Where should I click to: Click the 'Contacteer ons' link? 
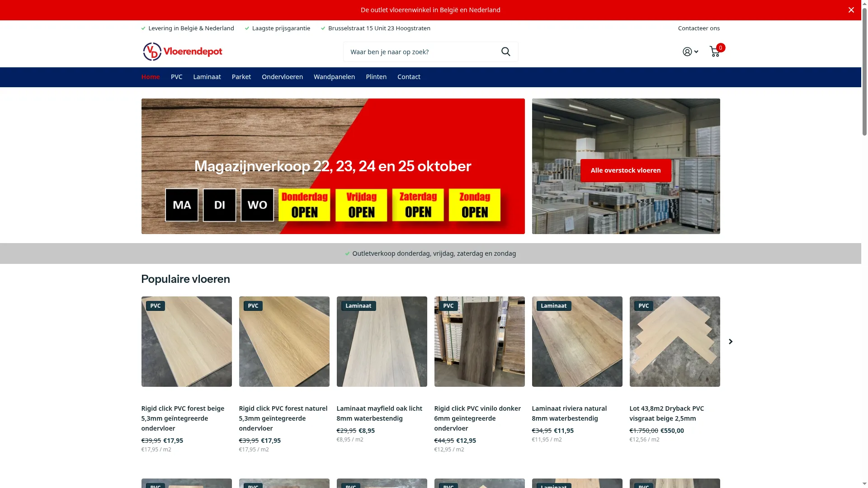pyautogui.click(x=698, y=28)
